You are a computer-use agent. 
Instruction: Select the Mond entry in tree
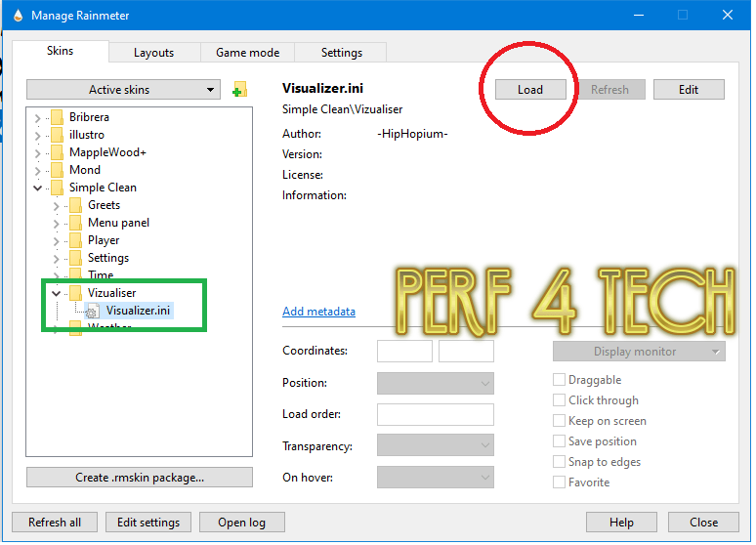[x=85, y=170]
